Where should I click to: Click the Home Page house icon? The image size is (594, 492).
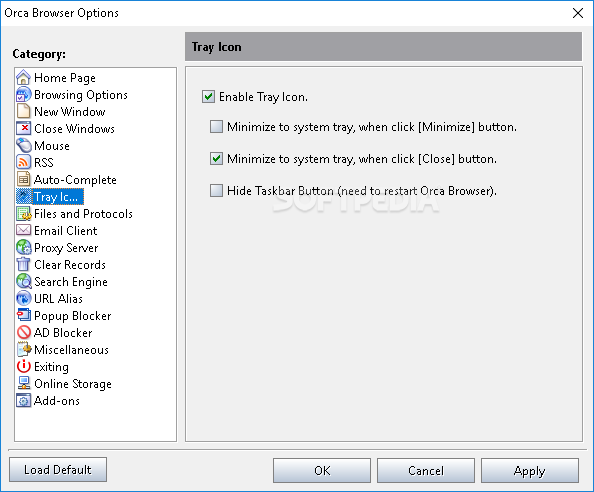(23, 78)
